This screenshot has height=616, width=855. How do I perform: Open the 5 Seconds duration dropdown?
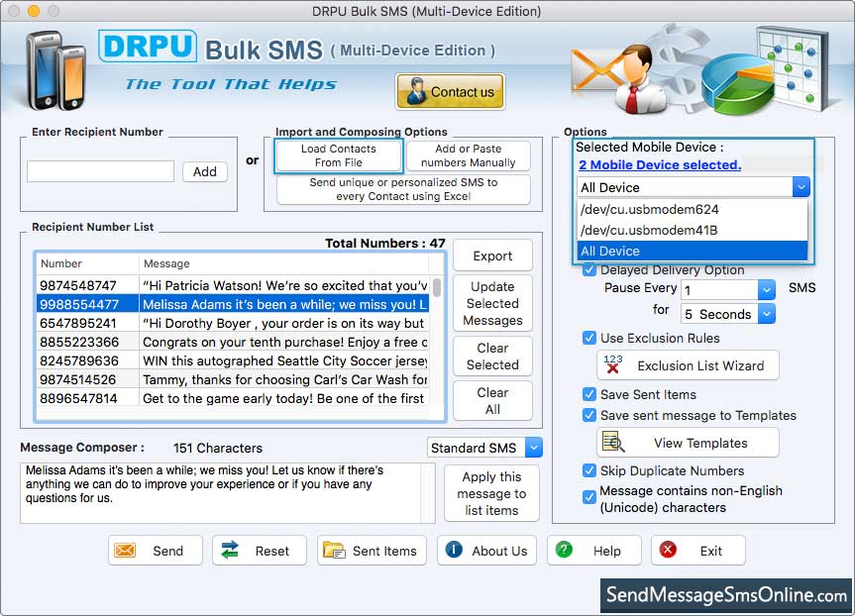(x=728, y=314)
